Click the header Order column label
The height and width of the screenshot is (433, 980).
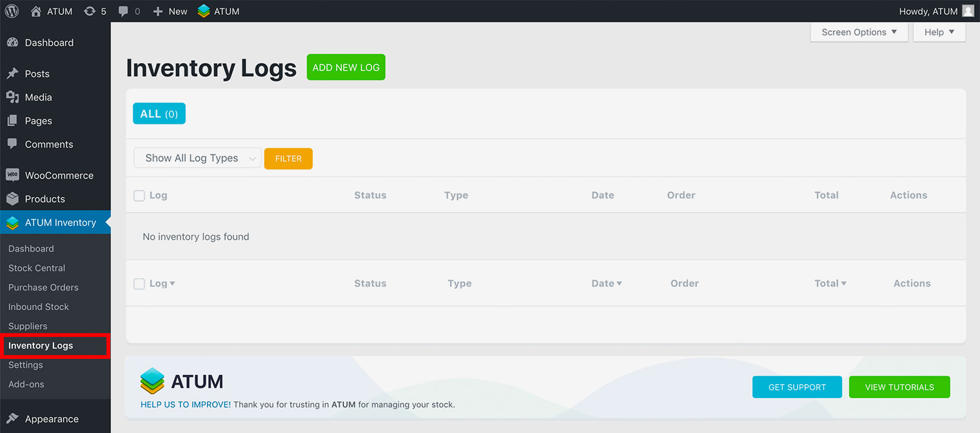681,195
